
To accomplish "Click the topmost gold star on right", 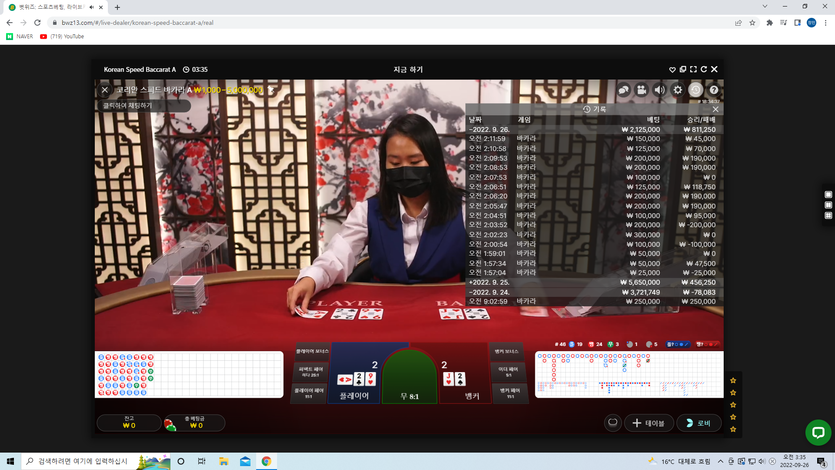I will coord(733,381).
